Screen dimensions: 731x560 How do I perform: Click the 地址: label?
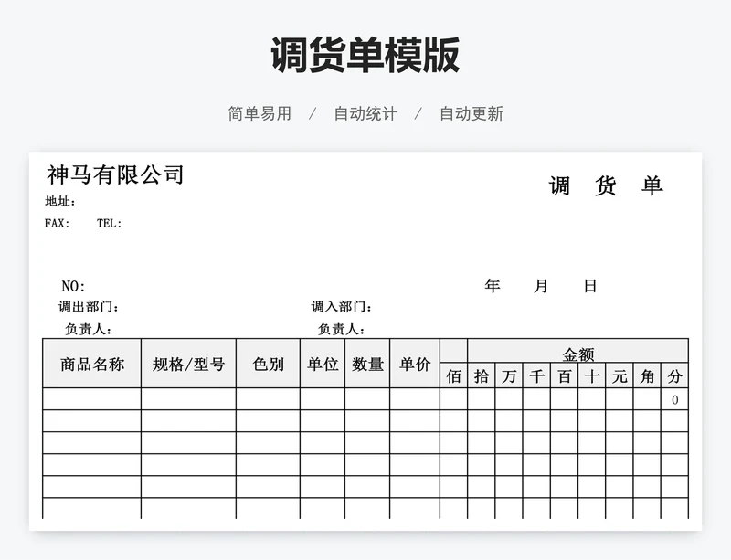click(x=60, y=201)
